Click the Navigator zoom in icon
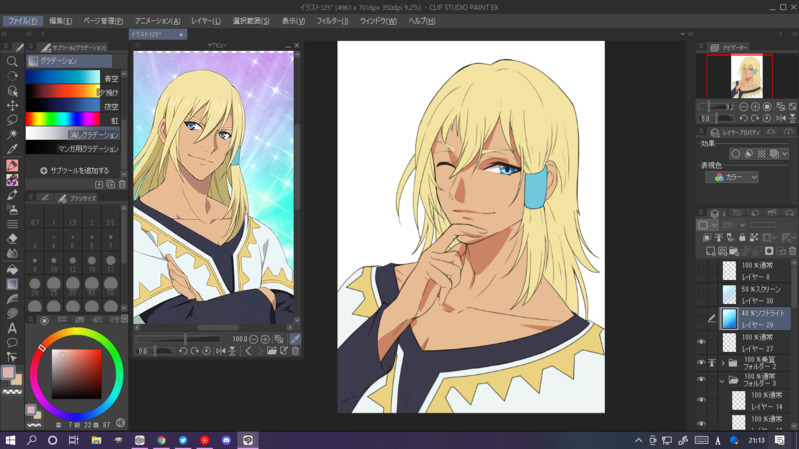This screenshot has height=449, width=799. point(755,107)
